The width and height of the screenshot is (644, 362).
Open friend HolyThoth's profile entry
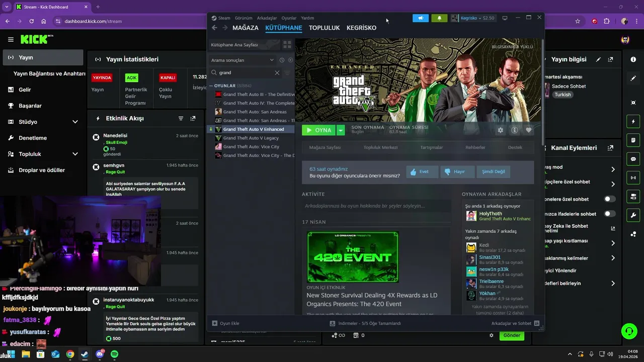(498, 216)
